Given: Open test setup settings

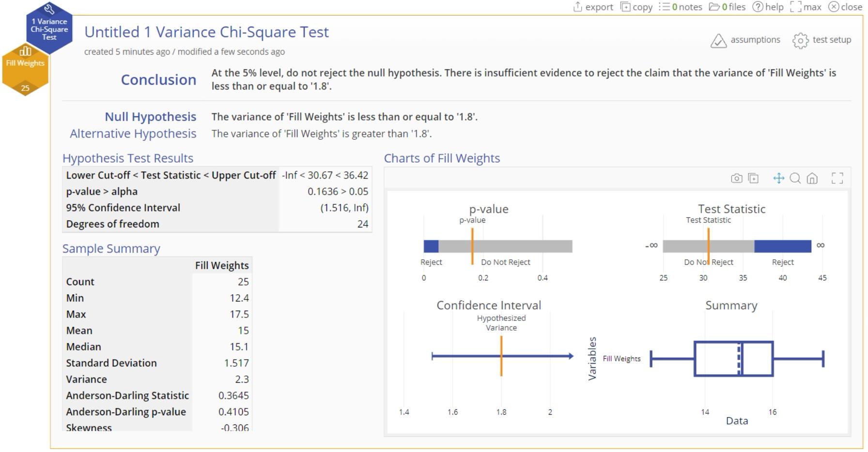Looking at the screenshot, I should tap(822, 40).
